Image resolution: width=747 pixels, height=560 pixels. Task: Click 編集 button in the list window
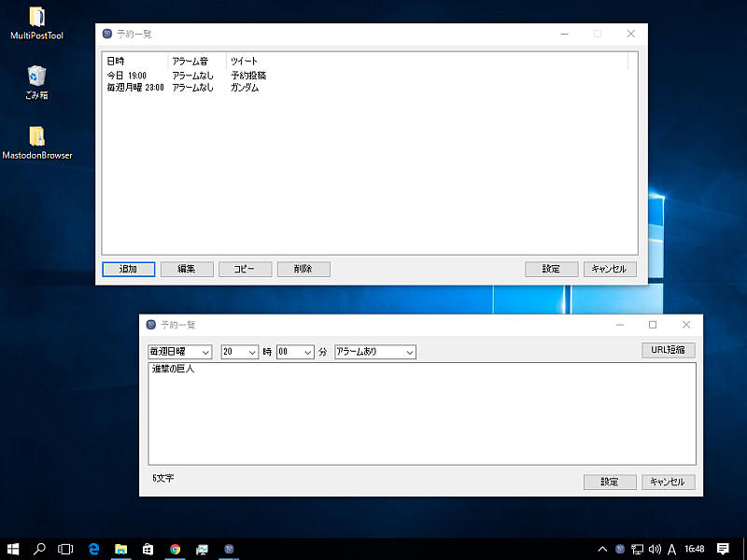187,269
